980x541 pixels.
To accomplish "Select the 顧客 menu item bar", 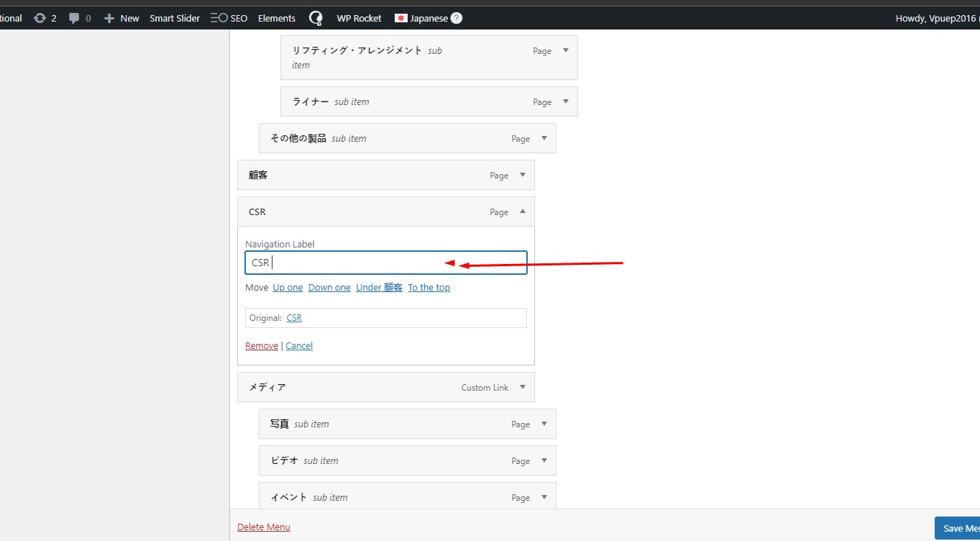I will click(386, 175).
